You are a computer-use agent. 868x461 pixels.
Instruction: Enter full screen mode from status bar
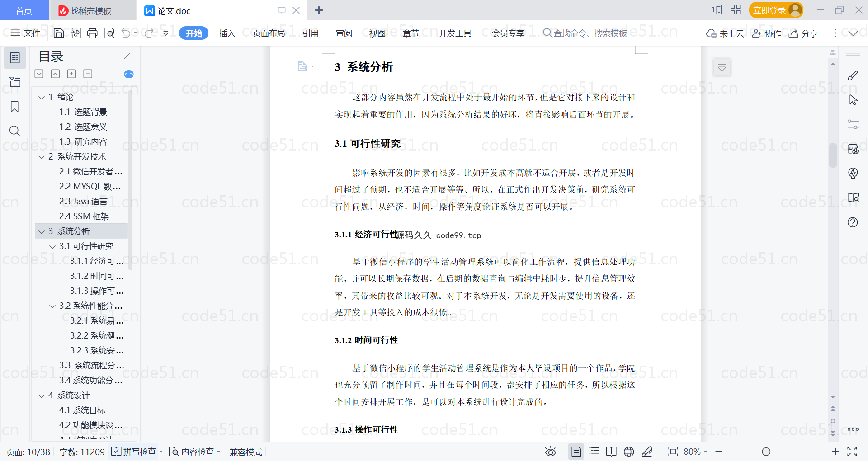point(852,452)
